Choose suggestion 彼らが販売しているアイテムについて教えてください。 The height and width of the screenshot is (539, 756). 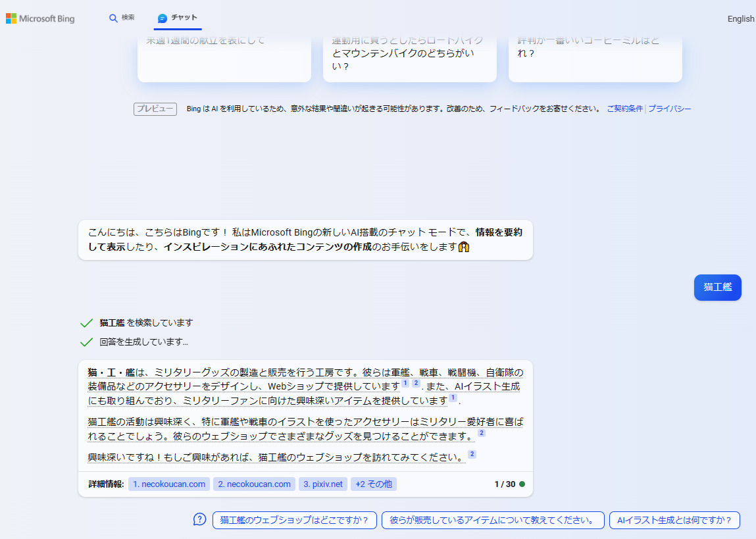click(x=493, y=520)
